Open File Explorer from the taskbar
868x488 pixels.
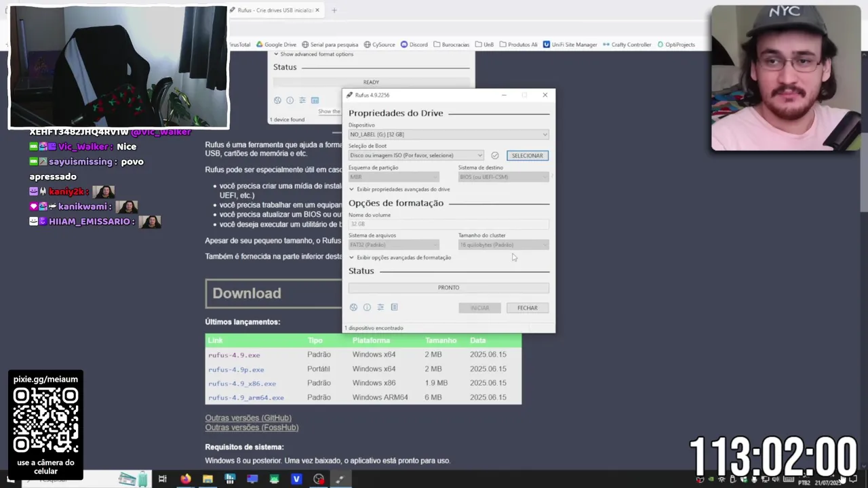tap(208, 479)
